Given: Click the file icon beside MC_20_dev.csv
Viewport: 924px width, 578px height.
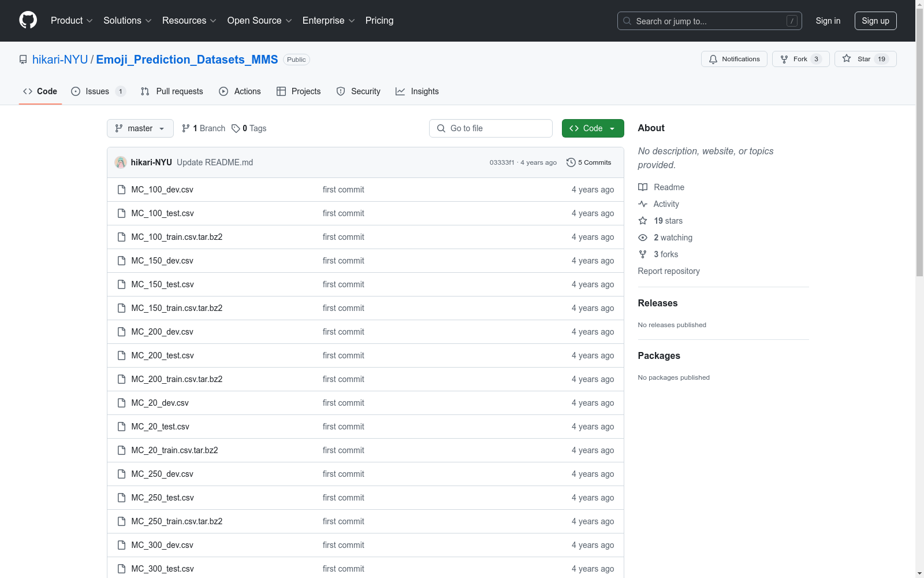Looking at the screenshot, I should tap(121, 403).
